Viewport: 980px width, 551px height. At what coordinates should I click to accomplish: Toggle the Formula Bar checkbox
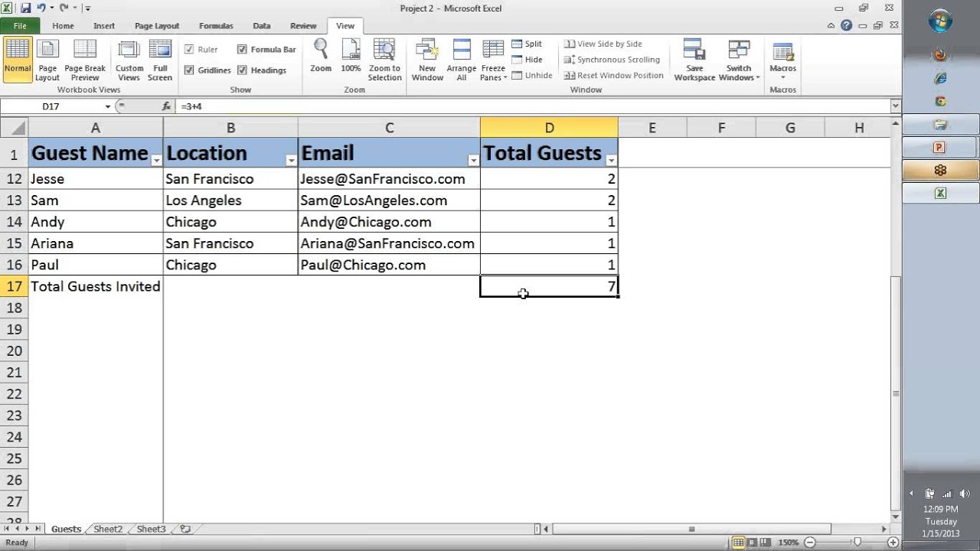242,50
